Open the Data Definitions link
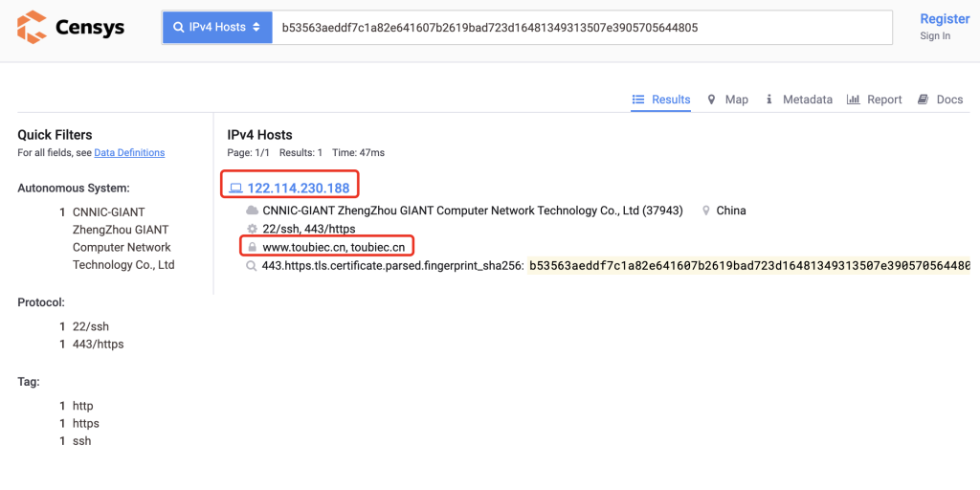Viewport: 980px width, 490px height. [x=129, y=153]
